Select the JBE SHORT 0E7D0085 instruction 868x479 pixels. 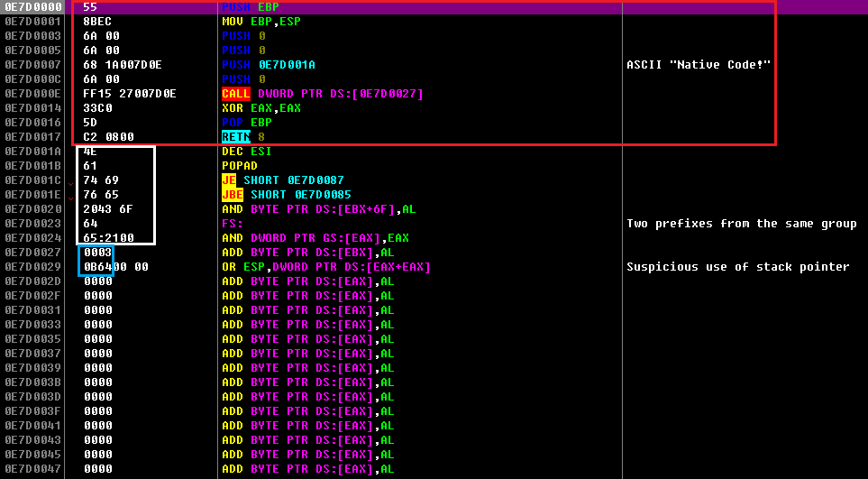click(x=287, y=194)
